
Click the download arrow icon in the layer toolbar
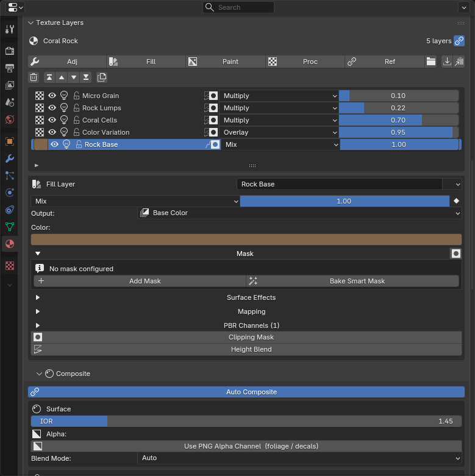click(447, 62)
